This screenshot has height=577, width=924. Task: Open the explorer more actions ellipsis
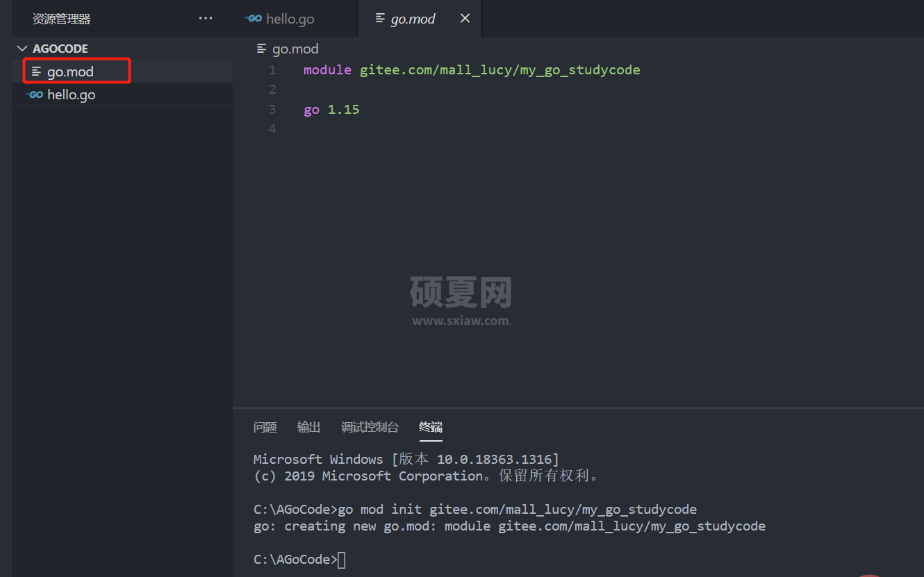206,19
